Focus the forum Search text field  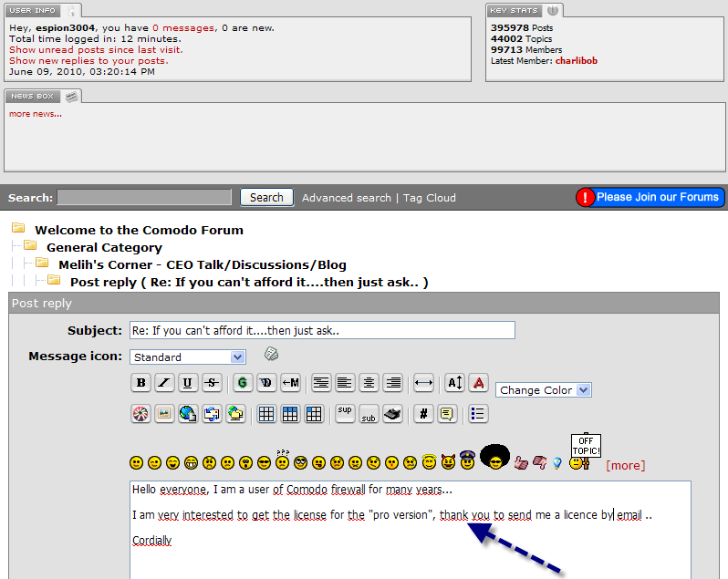click(144, 197)
